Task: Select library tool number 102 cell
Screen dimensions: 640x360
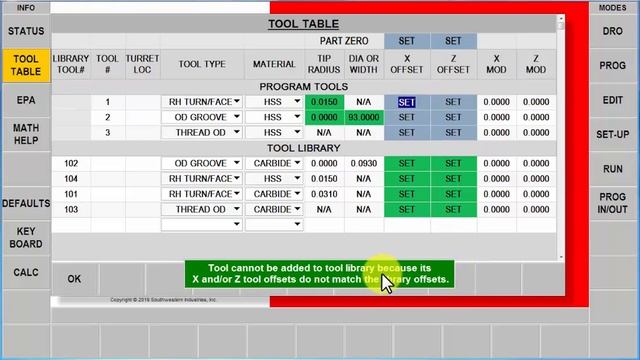Action: tap(71, 163)
